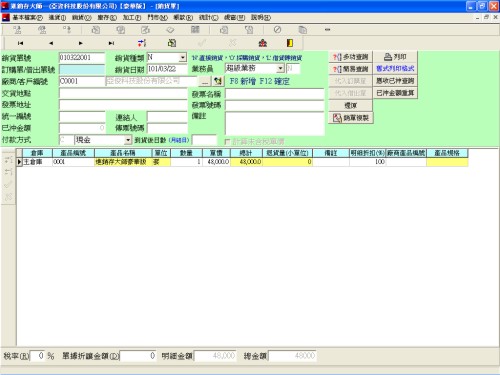Go to the first record

[20, 43]
